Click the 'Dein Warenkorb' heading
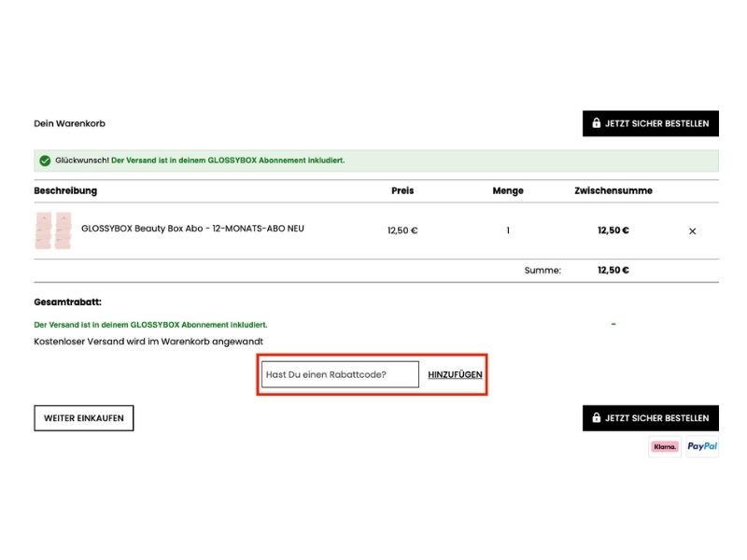Screen dimensions: 747x560 pos(69,124)
